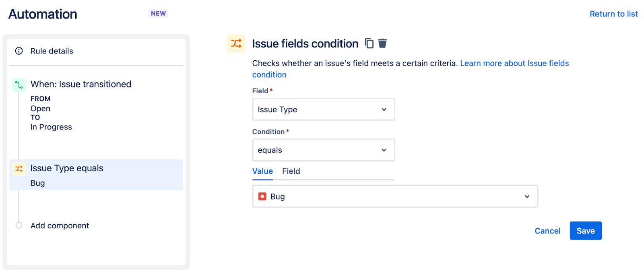The height and width of the screenshot is (279, 644).
Task: Open the Field dropdown showing Issue Type
Action: coord(323,109)
